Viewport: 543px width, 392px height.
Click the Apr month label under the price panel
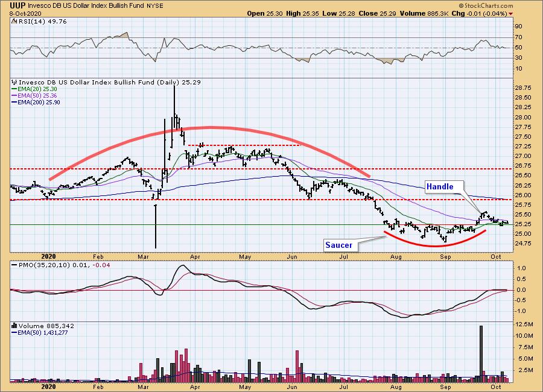pos(195,256)
